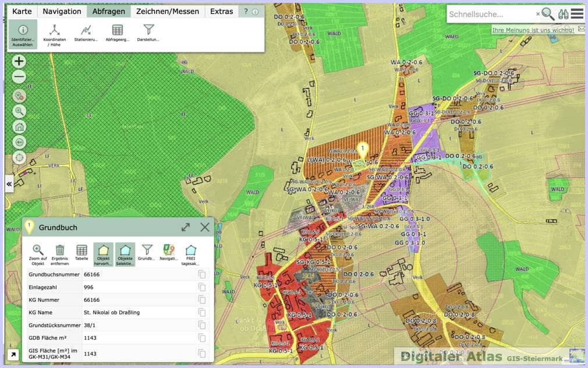The image size is (588, 368).
Task: Open the Ihre Meinung ist uns wichtig link
Action: click(533, 30)
